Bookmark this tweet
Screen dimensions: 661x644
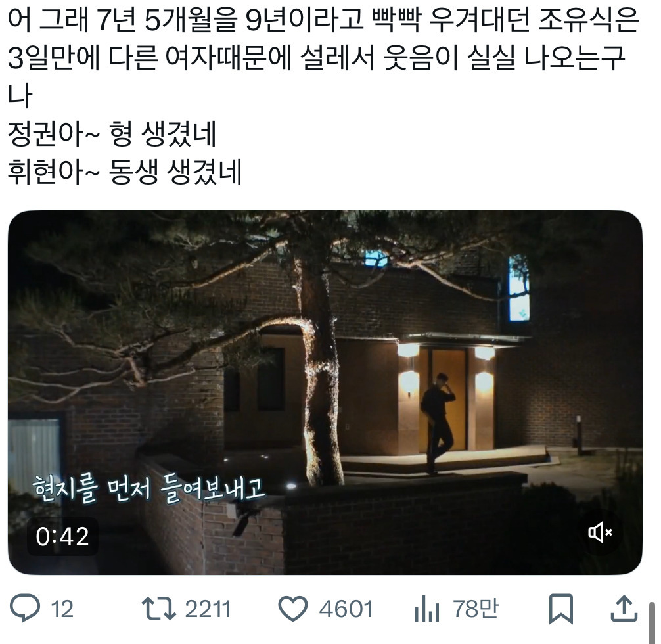[x=561, y=609]
